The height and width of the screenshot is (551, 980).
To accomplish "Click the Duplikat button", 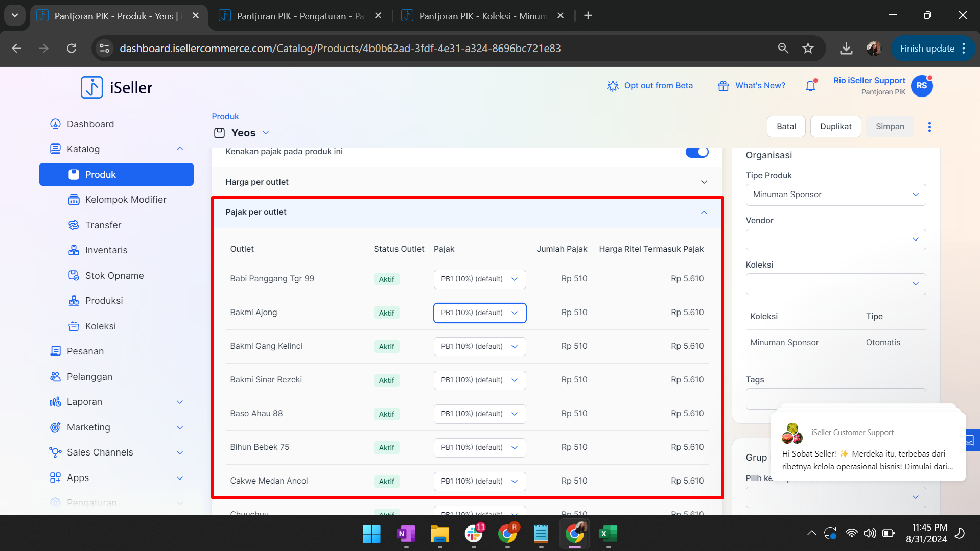I will point(835,127).
